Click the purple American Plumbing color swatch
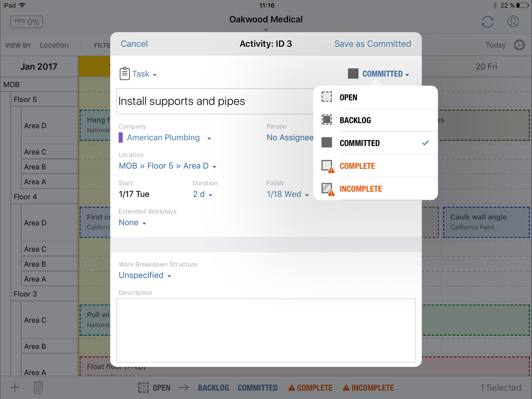The width and height of the screenshot is (532, 399). click(121, 138)
